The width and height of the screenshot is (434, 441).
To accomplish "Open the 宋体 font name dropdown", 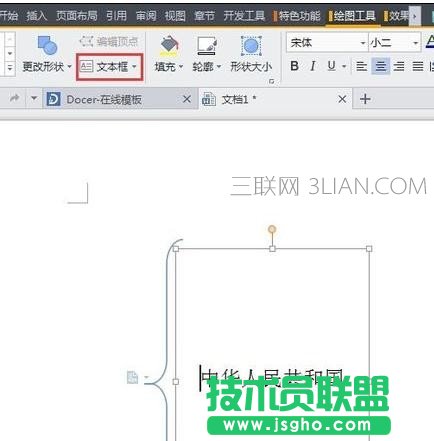I will tap(363, 43).
